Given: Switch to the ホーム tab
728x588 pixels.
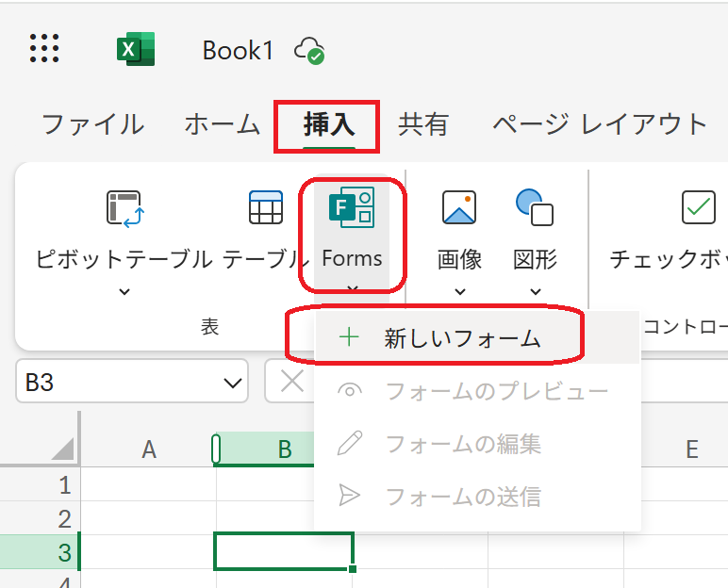Looking at the screenshot, I should pyautogui.click(x=222, y=124).
